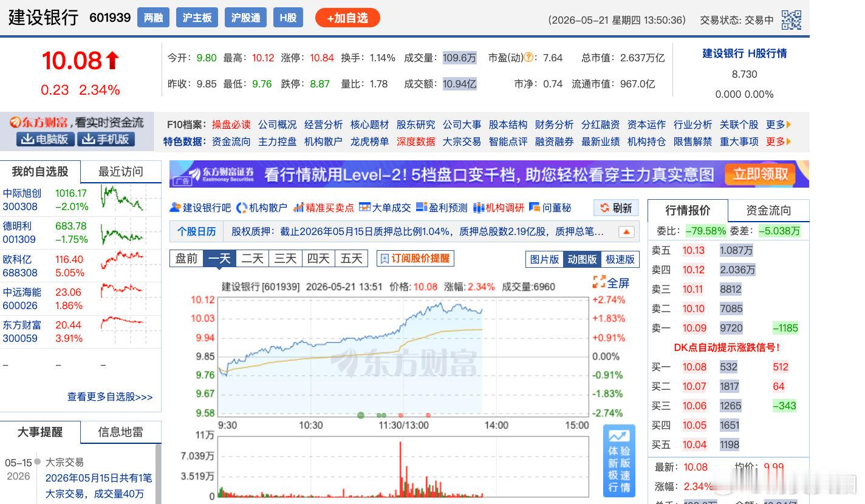Click 买一 price 10.08
This screenshot has width=865, height=504.
pos(694,367)
